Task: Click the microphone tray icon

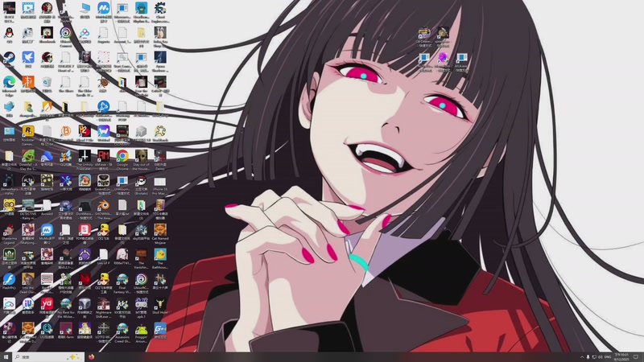Action: click(x=588, y=357)
